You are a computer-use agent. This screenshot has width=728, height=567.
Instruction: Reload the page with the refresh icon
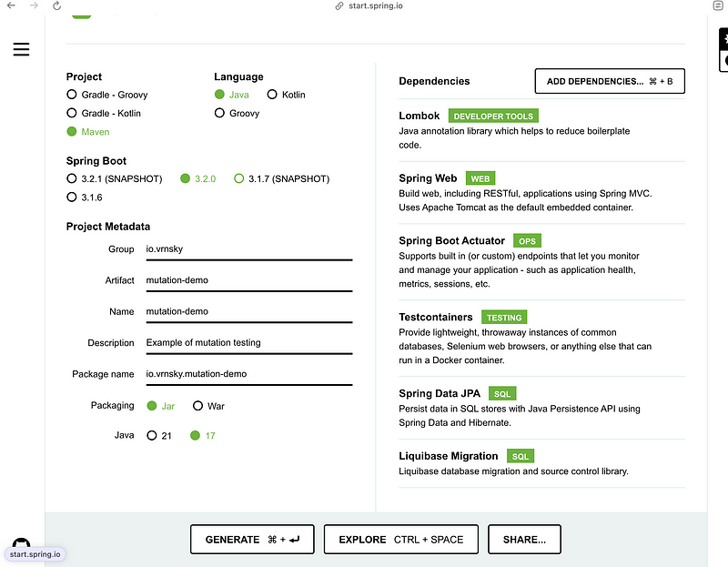(x=57, y=5)
